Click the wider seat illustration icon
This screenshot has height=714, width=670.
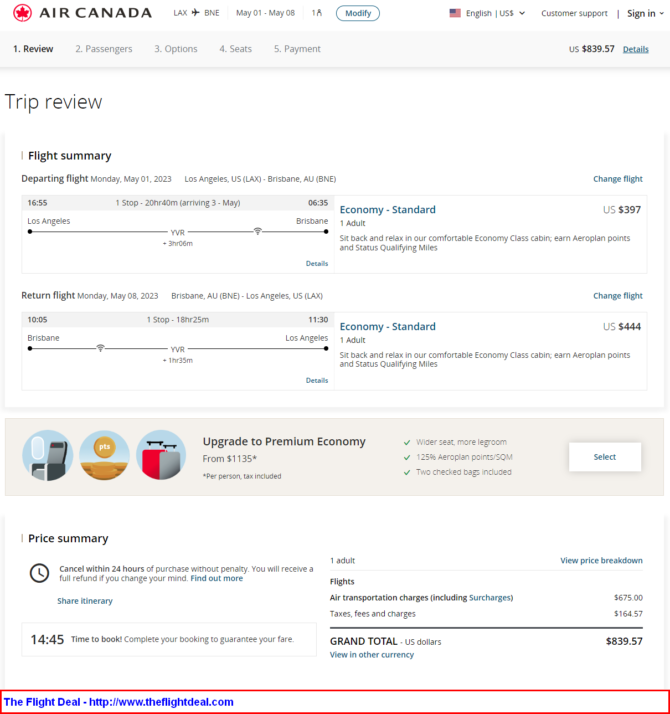(x=47, y=455)
